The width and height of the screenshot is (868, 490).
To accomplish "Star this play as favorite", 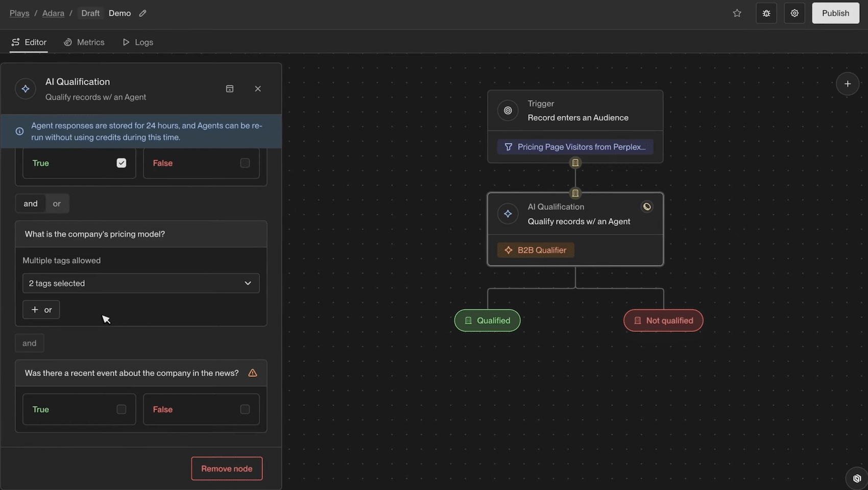I will [x=737, y=13].
